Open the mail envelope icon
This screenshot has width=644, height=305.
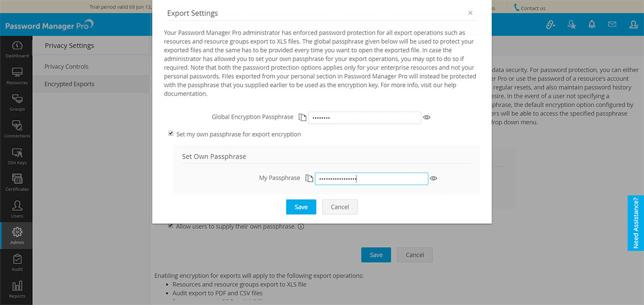coord(612,24)
